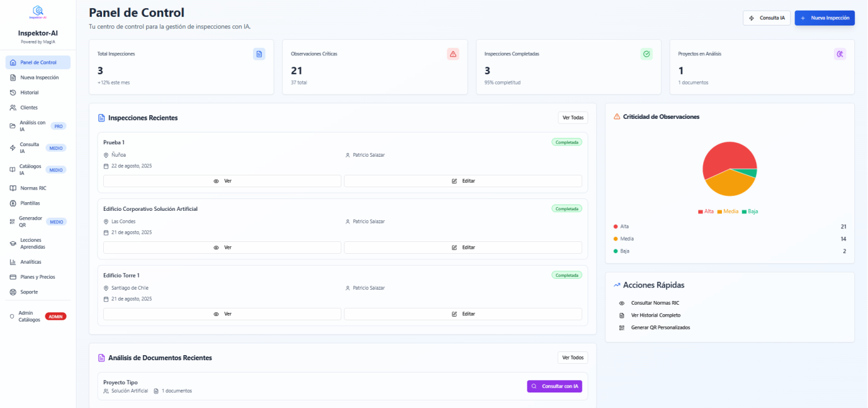
Task: Go to Clientes in the sidebar
Action: pyautogui.click(x=29, y=108)
